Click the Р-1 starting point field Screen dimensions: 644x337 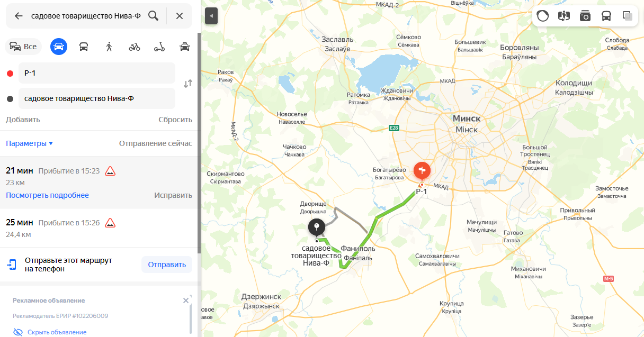(97, 73)
